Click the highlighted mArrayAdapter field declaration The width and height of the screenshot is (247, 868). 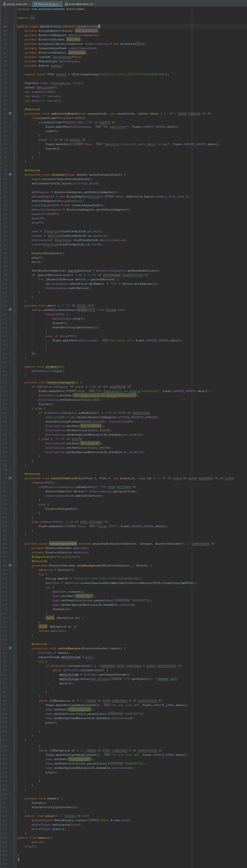click(x=86, y=31)
